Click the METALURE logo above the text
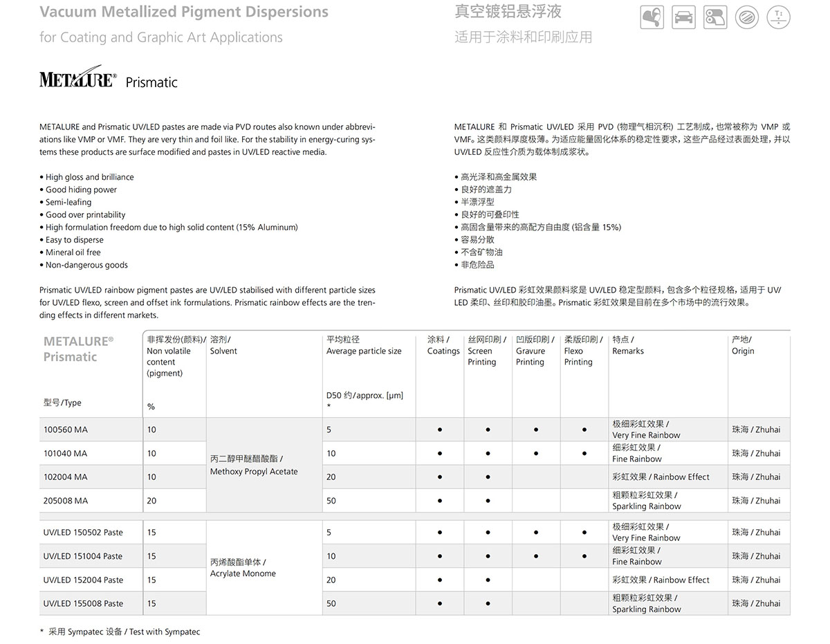Image resolution: width=830 pixels, height=644 pixels. [x=78, y=80]
